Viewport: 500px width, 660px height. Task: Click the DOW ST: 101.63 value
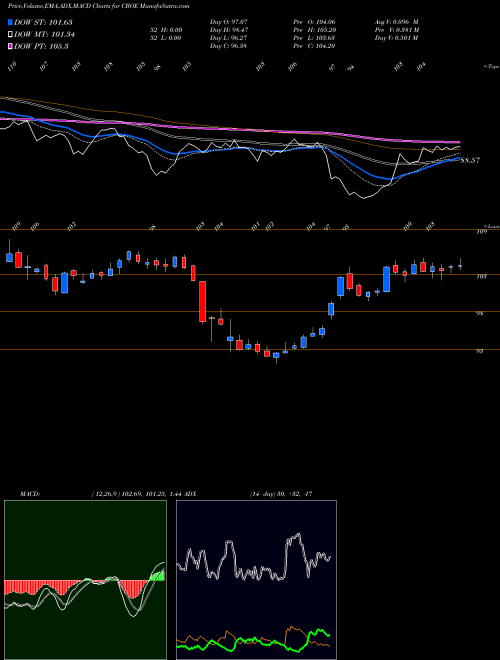click(43, 22)
